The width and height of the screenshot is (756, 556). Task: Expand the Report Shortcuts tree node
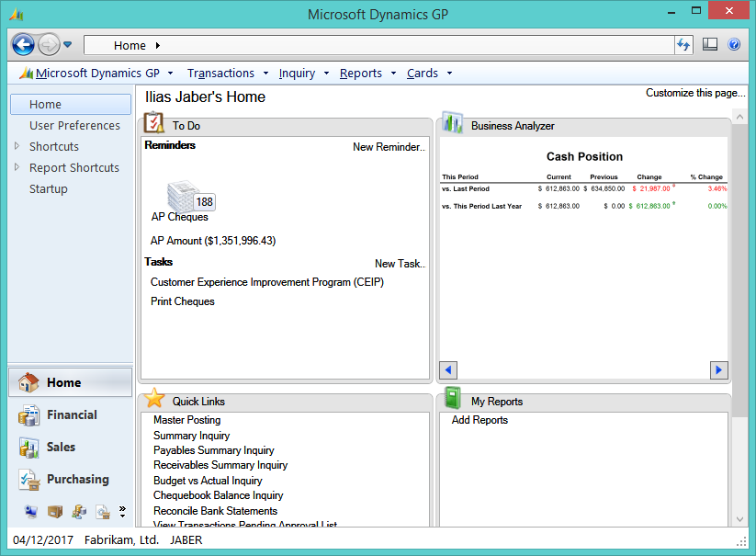[x=17, y=167]
